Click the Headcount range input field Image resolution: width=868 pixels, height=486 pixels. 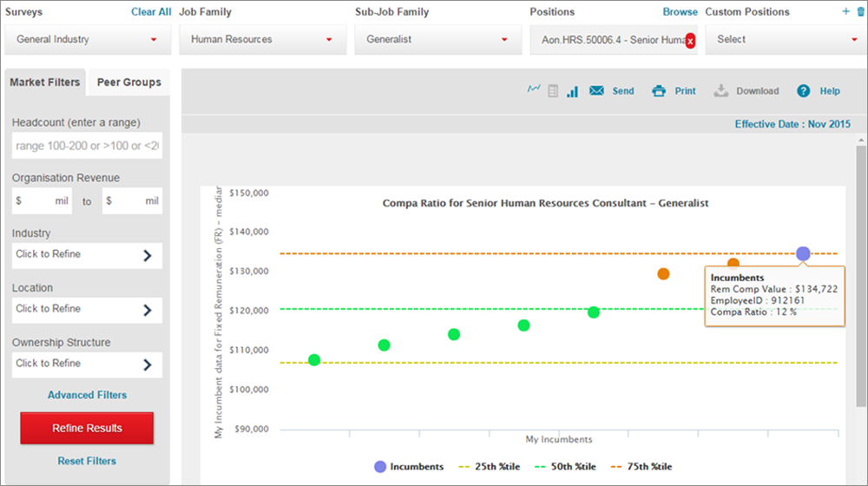pos(87,146)
